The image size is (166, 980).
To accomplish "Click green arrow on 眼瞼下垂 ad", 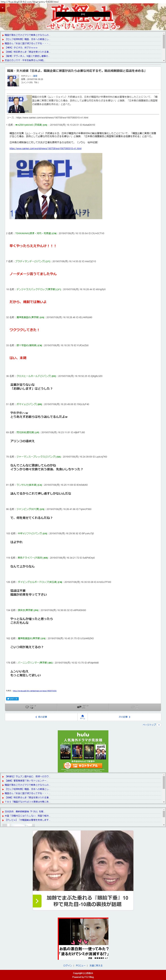I will tap(37, 901).
